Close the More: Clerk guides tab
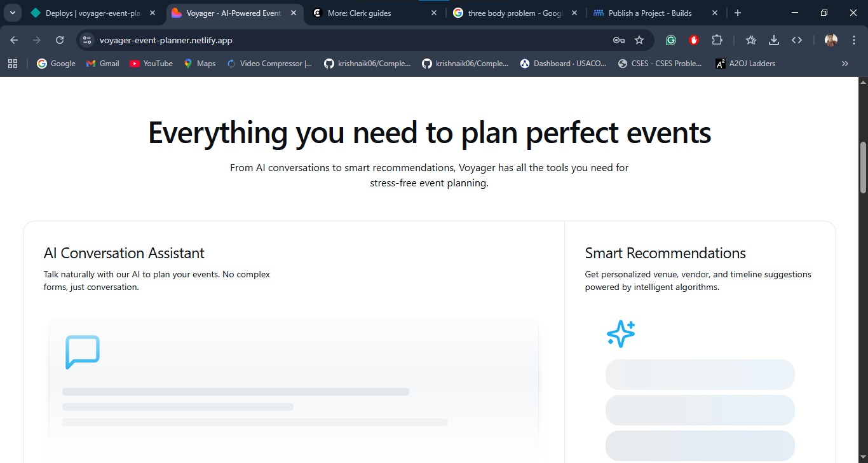Viewport: 868px width, 463px height. tap(434, 13)
